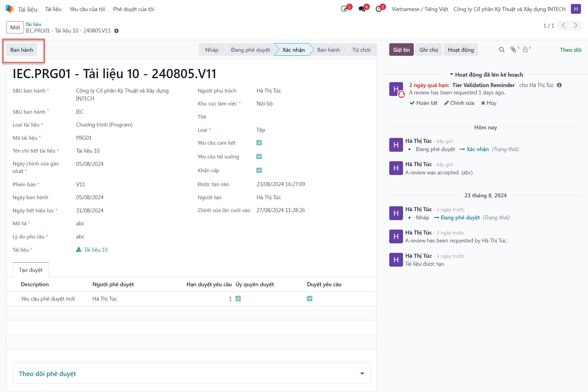This screenshot has width=588, height=392.
Task: Toggle the Yêu cầu cam kết checkbox
Action: [259, 143]
